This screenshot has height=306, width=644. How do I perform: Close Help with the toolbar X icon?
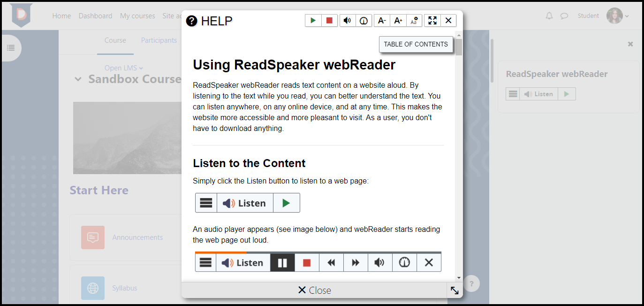click(x=448, y=21)
